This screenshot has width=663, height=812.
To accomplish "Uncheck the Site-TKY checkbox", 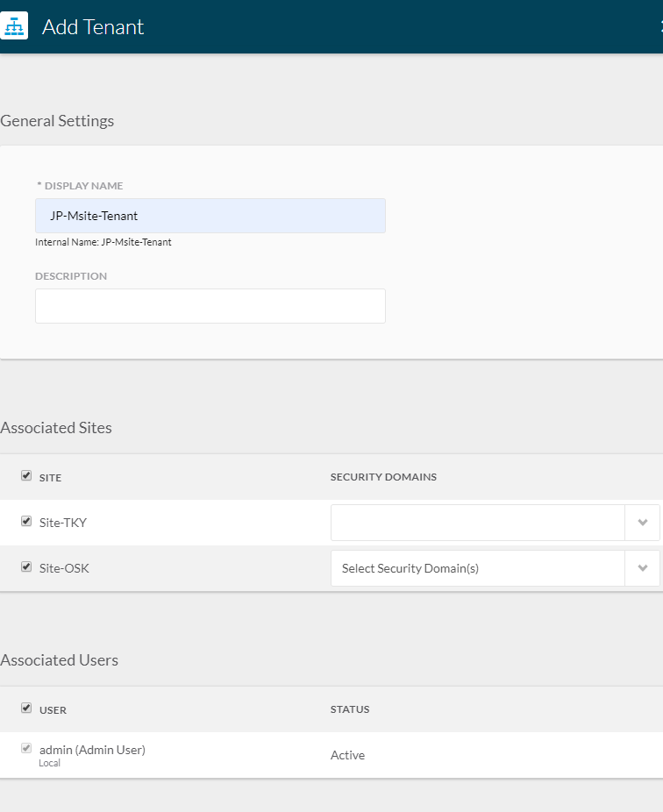I will click(x=26, y=522).
